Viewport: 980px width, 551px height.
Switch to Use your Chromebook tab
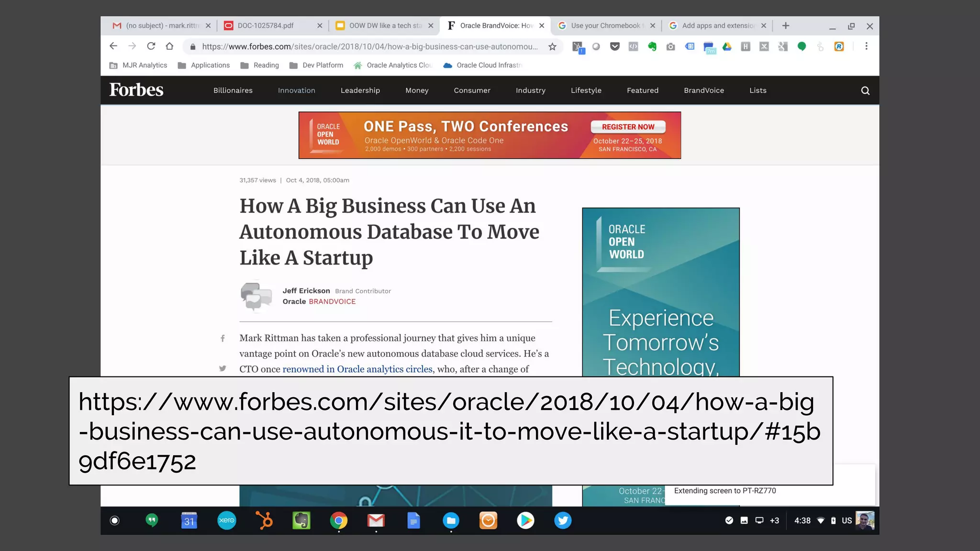(606, 26)
